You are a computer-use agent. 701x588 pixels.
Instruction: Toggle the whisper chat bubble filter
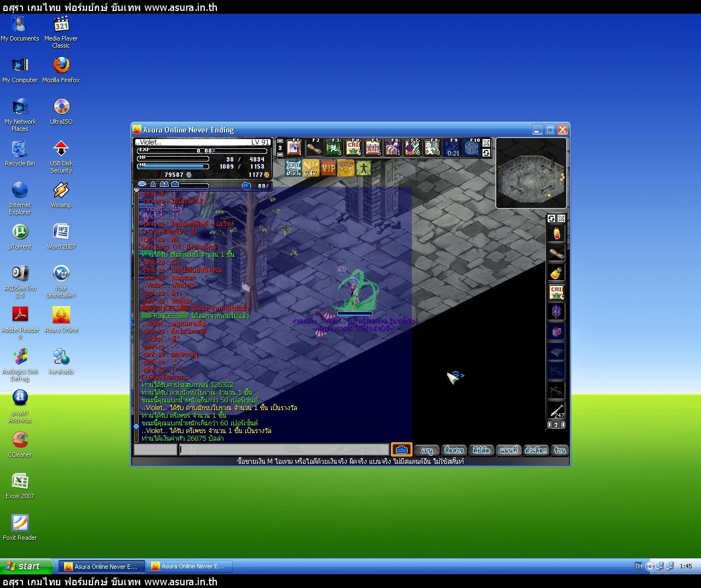click(x=142, y=185)
